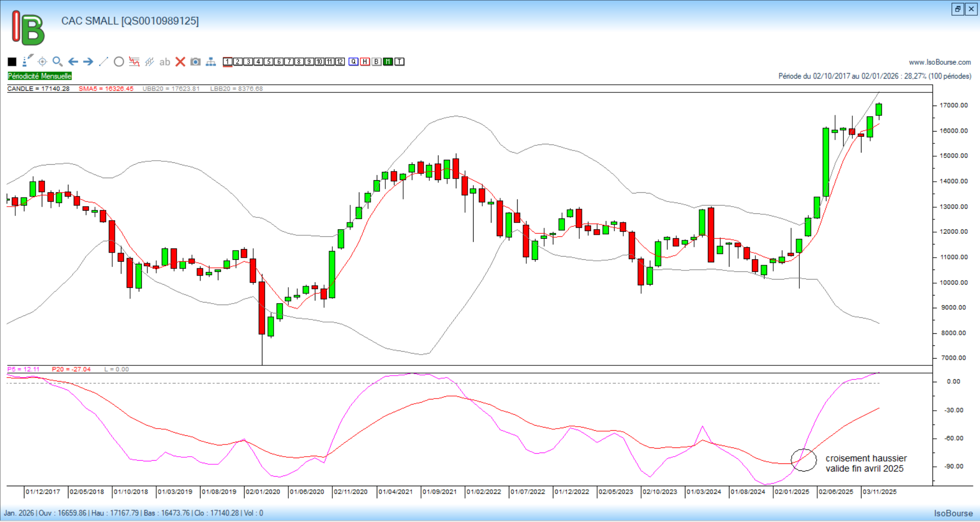Click the Périodicité Mensuelle label
The height and width of the screenshot is (522, 980).
pyautogui.click(x=40, y=76)
